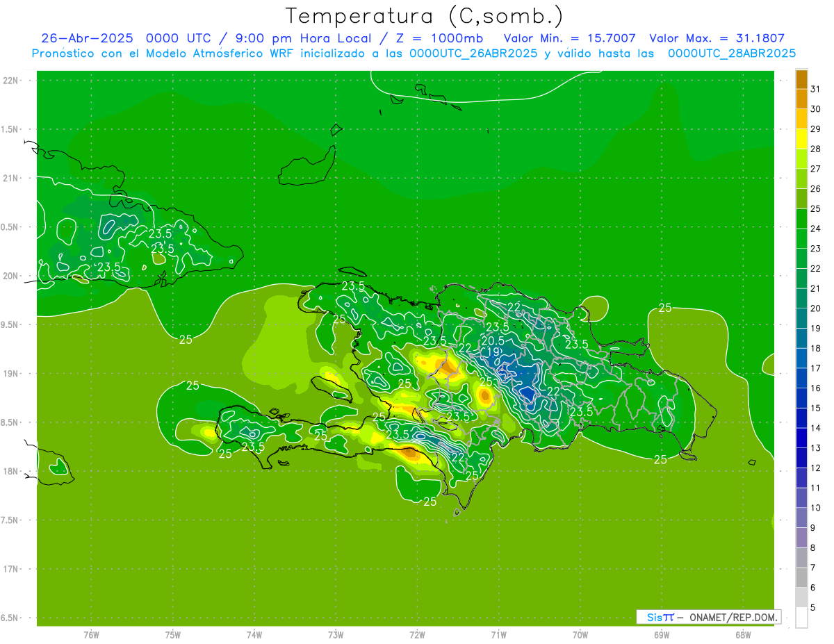Click the 75W longitude label
Viewport: 834px width, 644px height.
click(x=172, y=634)
